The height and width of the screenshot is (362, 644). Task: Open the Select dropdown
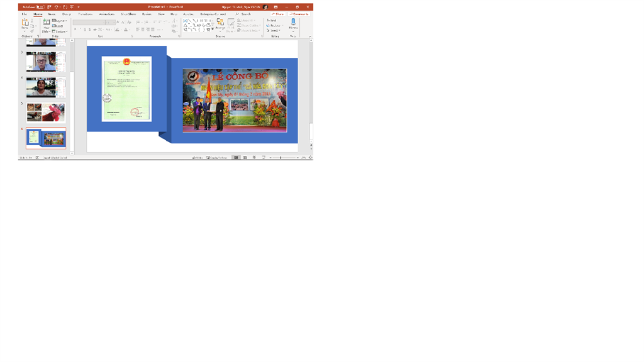click(274, 30)
